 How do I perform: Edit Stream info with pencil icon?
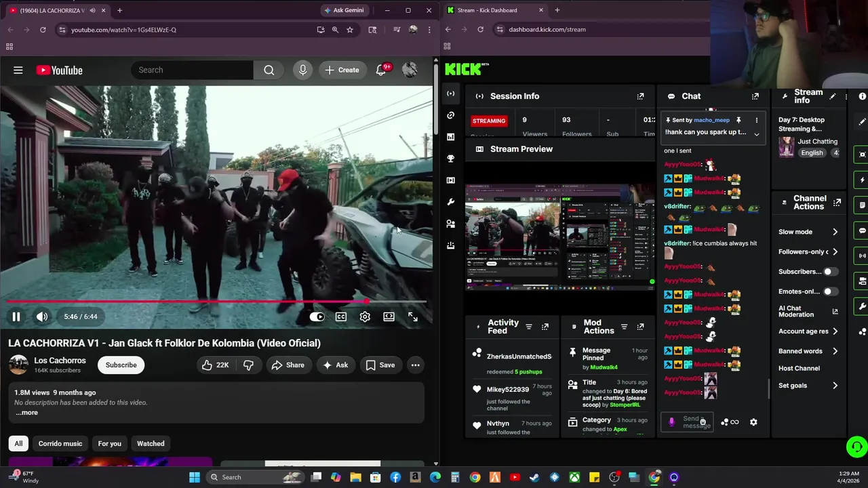(x=833, y=96)
